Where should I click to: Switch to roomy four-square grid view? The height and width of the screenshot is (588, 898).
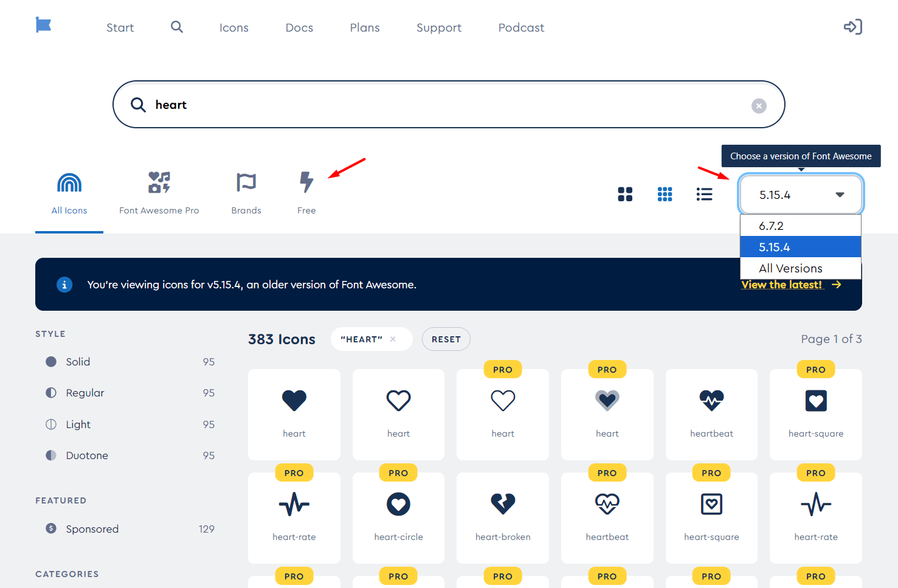click(625, 195)
